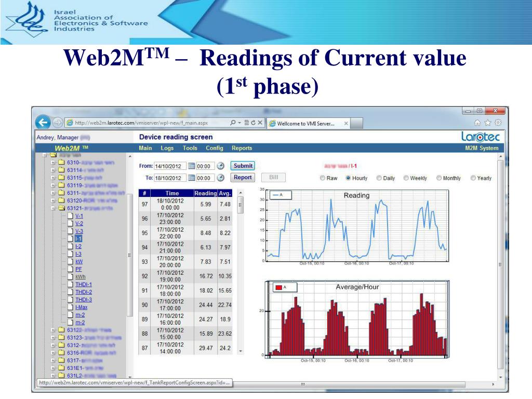The height and width of the screenshot is (399, 532).
Task: Click the search magnifier in address bar
Action: pos(233,123)
